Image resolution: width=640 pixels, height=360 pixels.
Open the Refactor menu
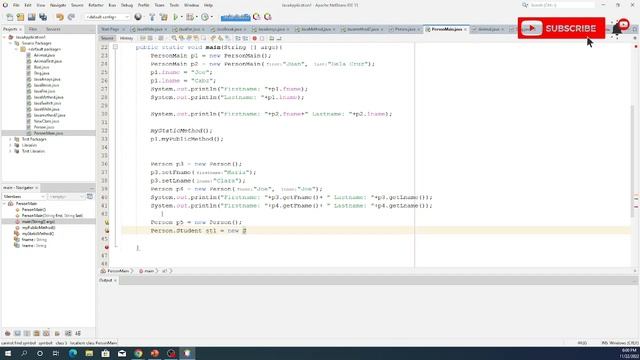tap(96, 5)
